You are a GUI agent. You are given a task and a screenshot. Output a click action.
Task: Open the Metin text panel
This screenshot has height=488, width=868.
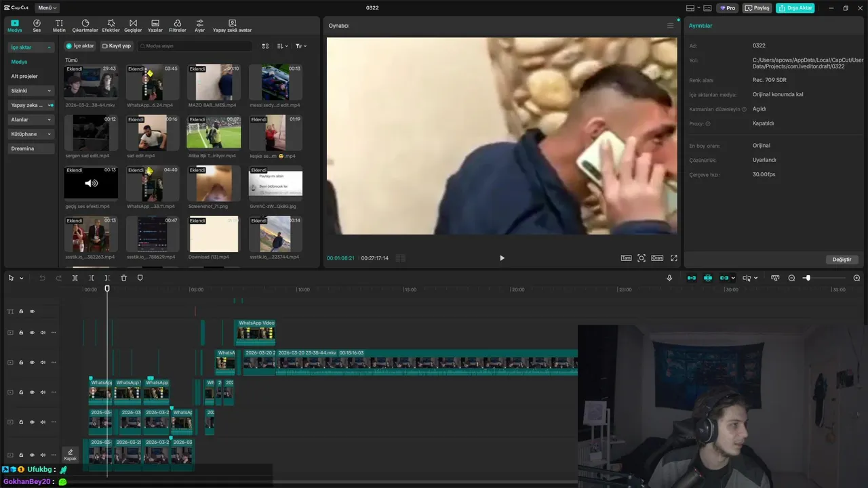59,26
